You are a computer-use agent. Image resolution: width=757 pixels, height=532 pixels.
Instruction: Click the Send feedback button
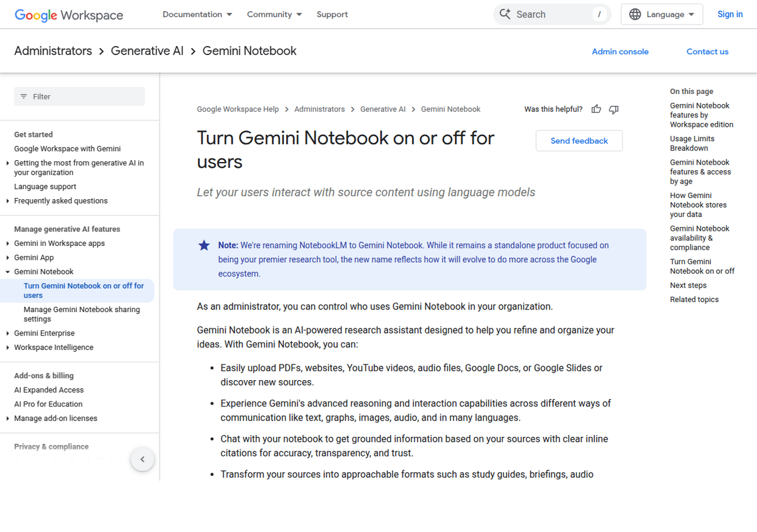tap(579, 141)
